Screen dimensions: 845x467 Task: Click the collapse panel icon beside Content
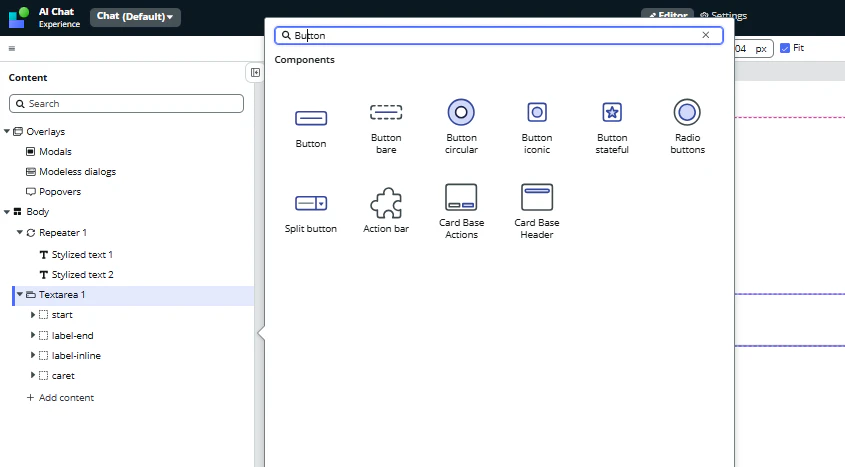[x=255, y=72]
